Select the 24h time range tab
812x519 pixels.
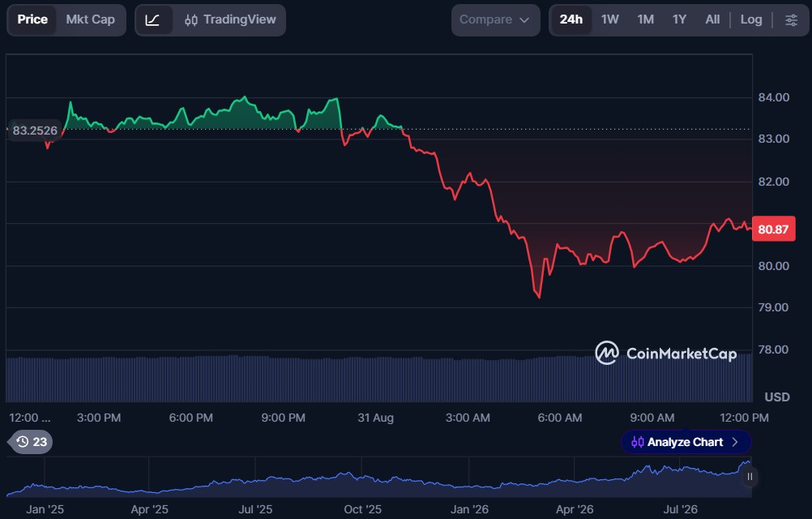click(x=571, y=19)
